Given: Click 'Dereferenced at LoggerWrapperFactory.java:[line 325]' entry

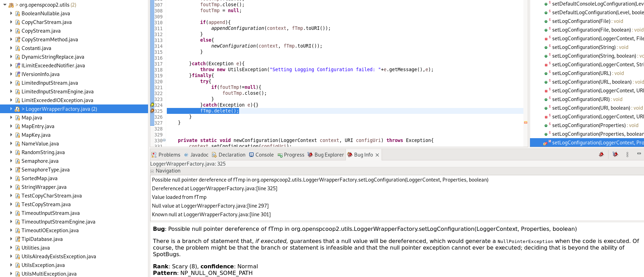Looking at the screenshot, I should 214,188.
